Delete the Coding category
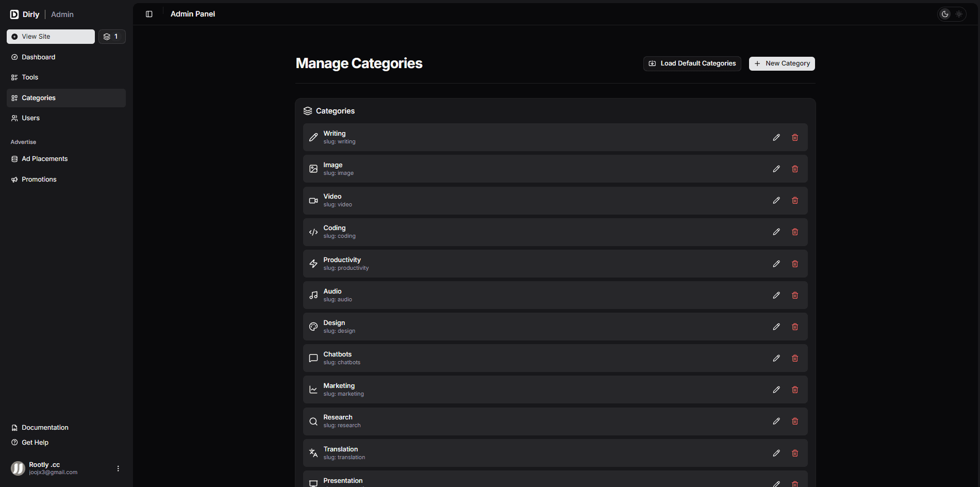The width and height of the screenshot is (980, 487). click(794, 232)
